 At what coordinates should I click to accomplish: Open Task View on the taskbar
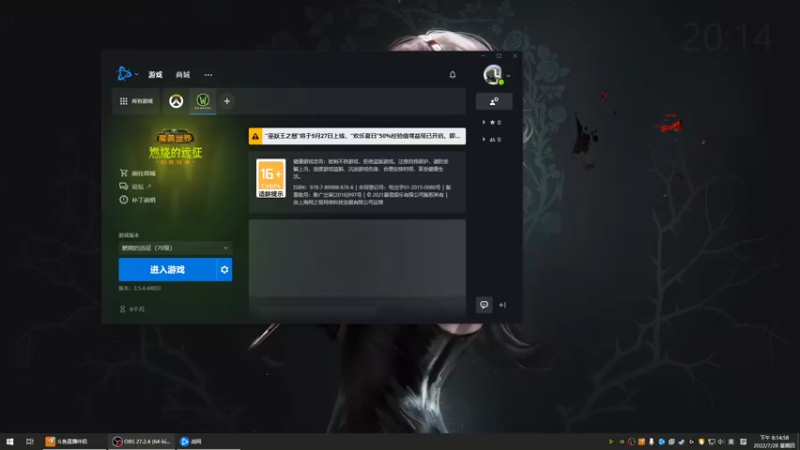pos(30,441)
